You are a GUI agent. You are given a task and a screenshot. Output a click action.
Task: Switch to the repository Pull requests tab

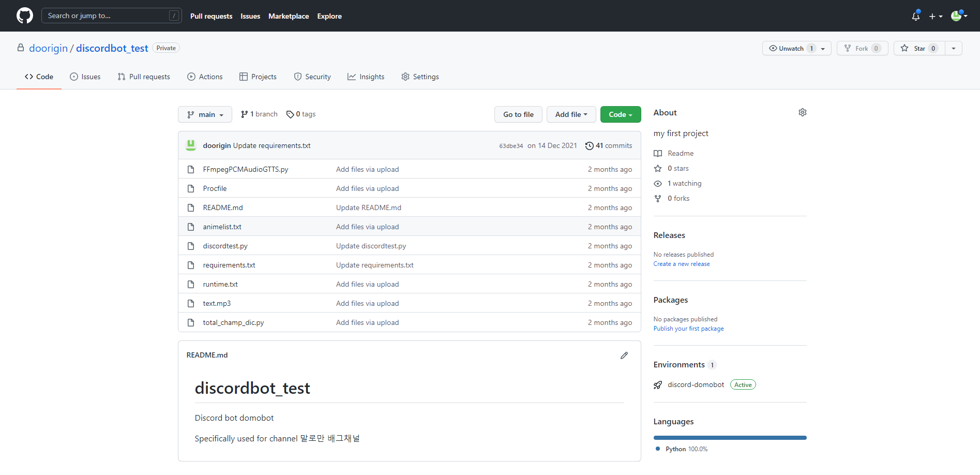(x=144, y=77)
